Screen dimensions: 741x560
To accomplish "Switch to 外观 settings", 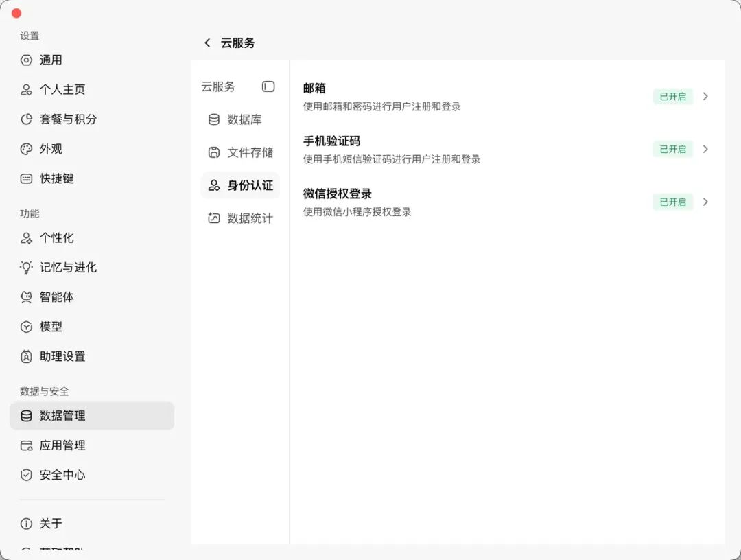I will 92,149.
